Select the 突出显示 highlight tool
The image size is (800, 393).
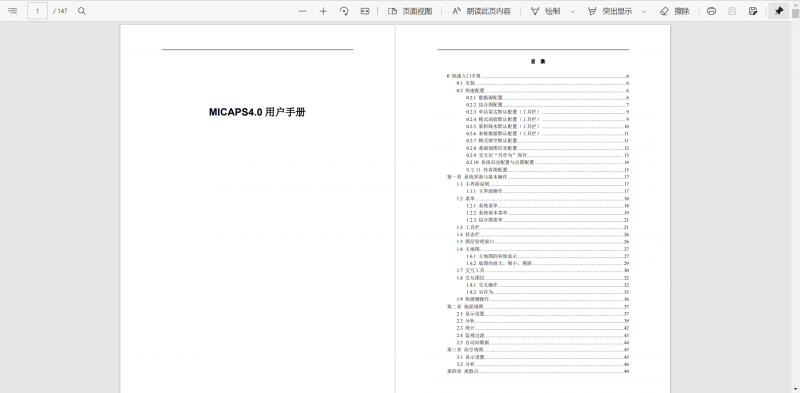(x=610, y=11)
